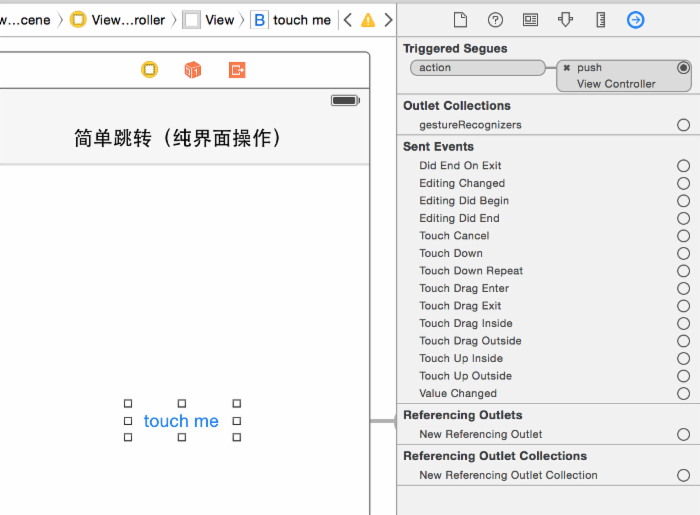Go to previous issue with left chevron
This screenshot has width=700, height=515.
click(x=348, y=20)
